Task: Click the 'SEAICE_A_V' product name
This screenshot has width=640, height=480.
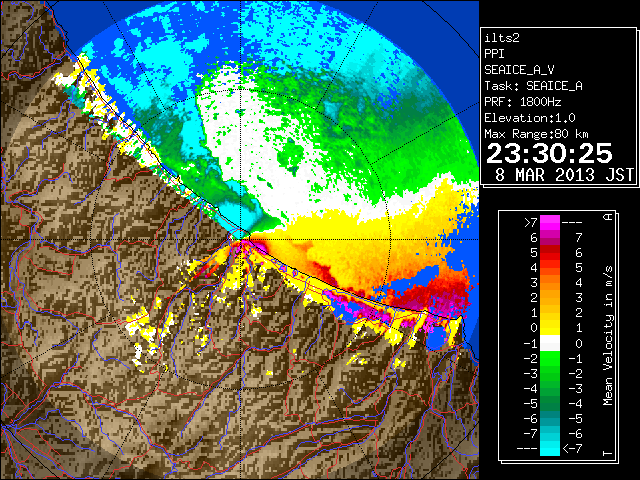Action: 519,70
